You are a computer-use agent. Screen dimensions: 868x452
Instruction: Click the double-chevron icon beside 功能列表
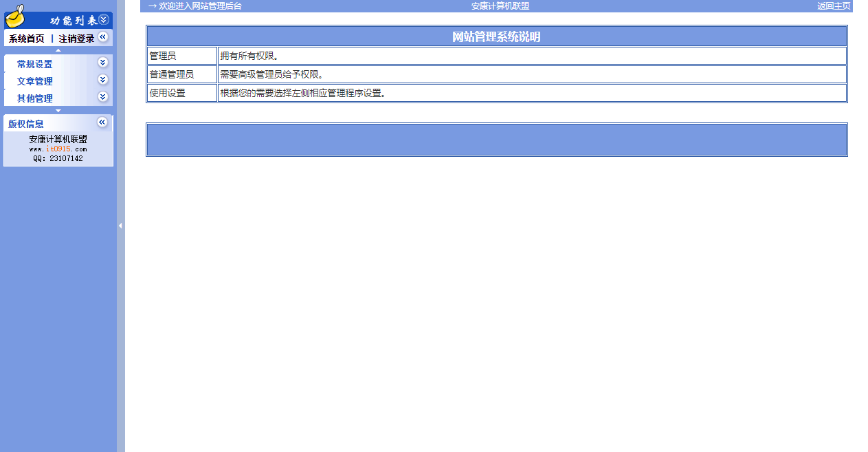tap(104, 20)
